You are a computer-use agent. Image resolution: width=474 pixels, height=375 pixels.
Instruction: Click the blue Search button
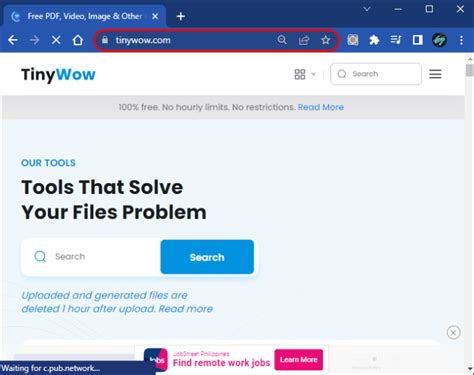[207, 257]
